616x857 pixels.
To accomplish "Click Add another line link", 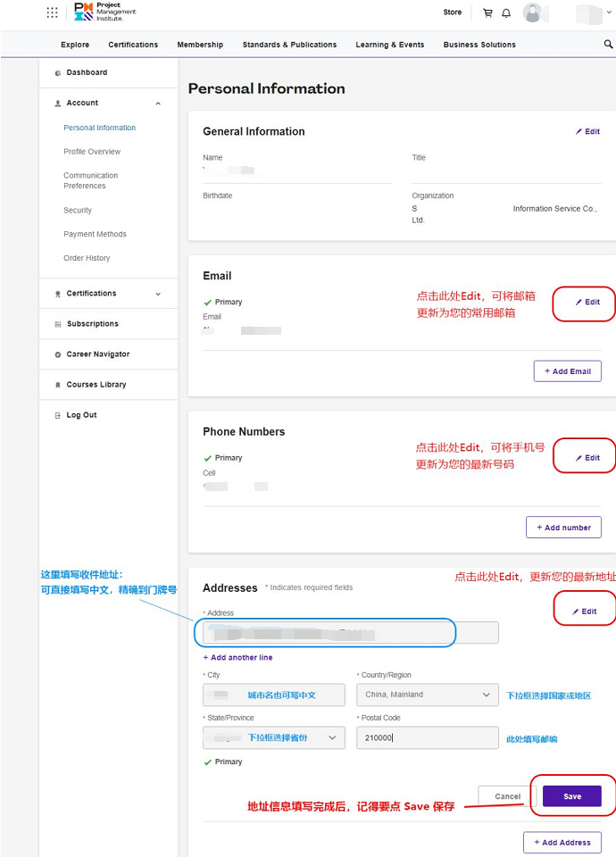I will point(237,657).
